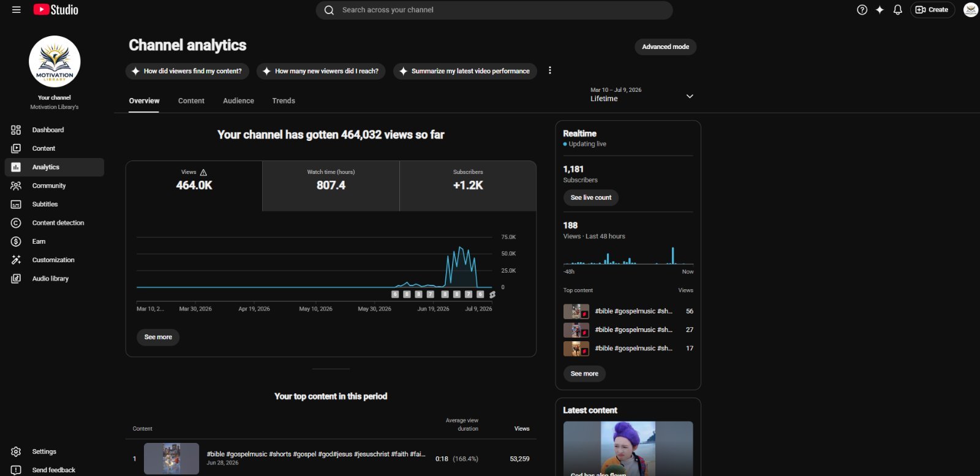Open the three-dot menu beside suggestion chips
Viewport: 980px width, 476px height.
tap(550, 70)
